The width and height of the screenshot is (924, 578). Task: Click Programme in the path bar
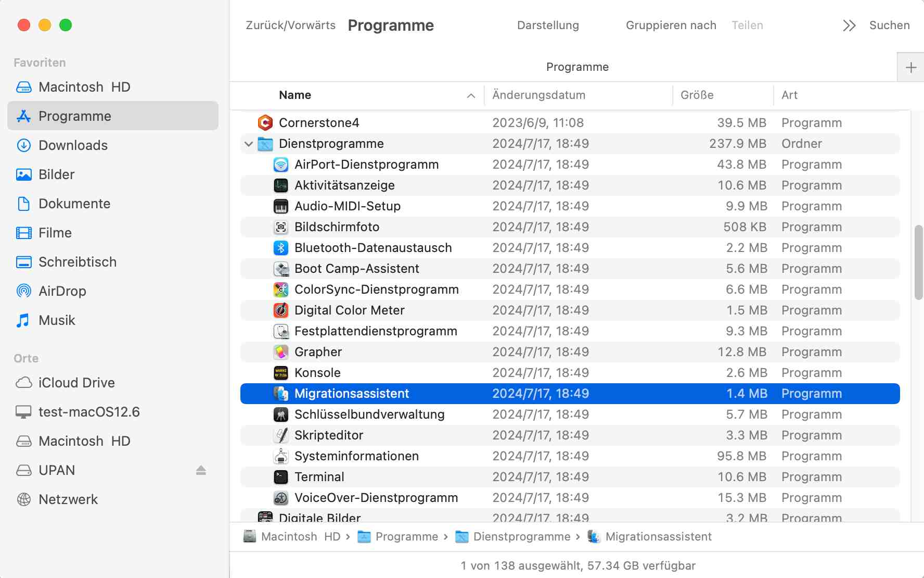(398, 537)
